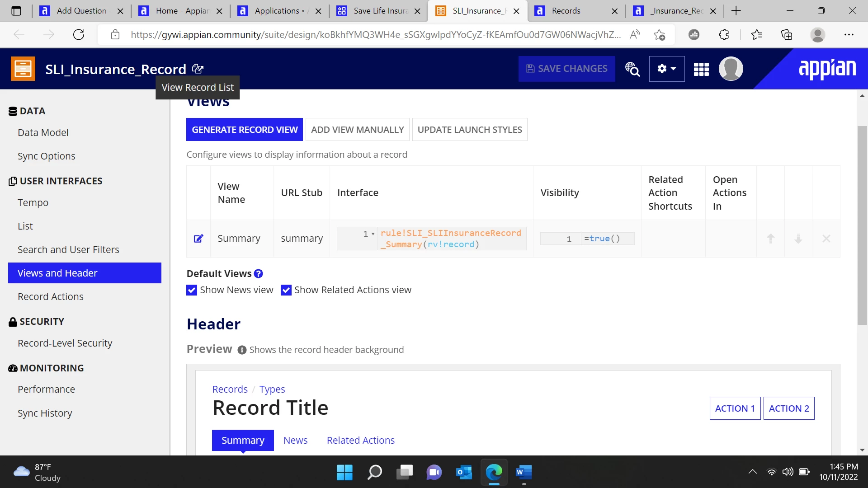868x488 pixels.
Task: Open the tab actions menu icon
Action: coord(16,11)
